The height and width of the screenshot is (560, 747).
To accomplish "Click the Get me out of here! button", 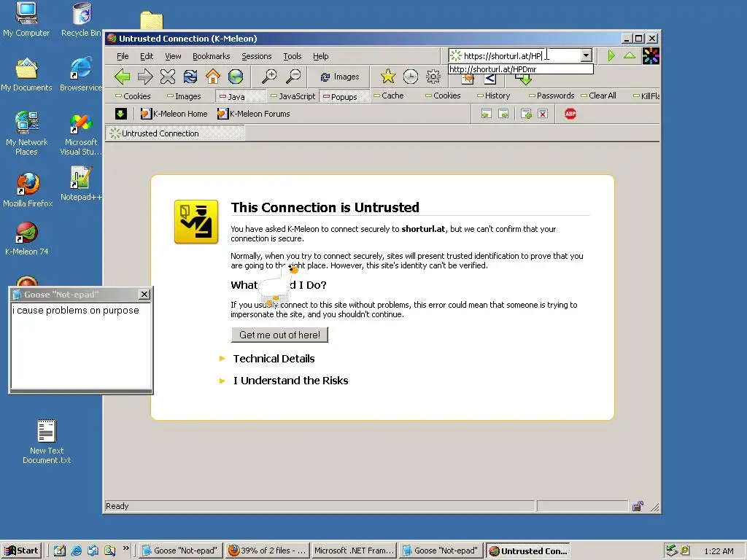I will (x=279, y=335).
